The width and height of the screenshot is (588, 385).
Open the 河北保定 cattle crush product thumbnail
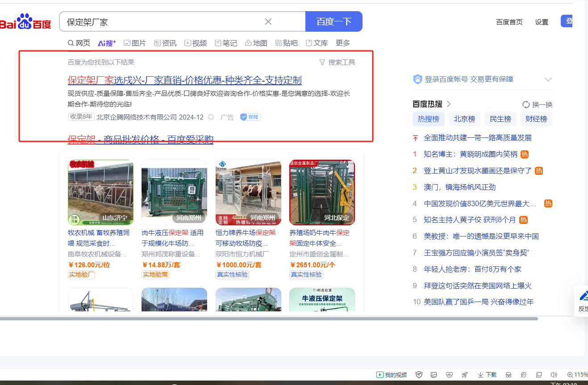click(322, 193)
